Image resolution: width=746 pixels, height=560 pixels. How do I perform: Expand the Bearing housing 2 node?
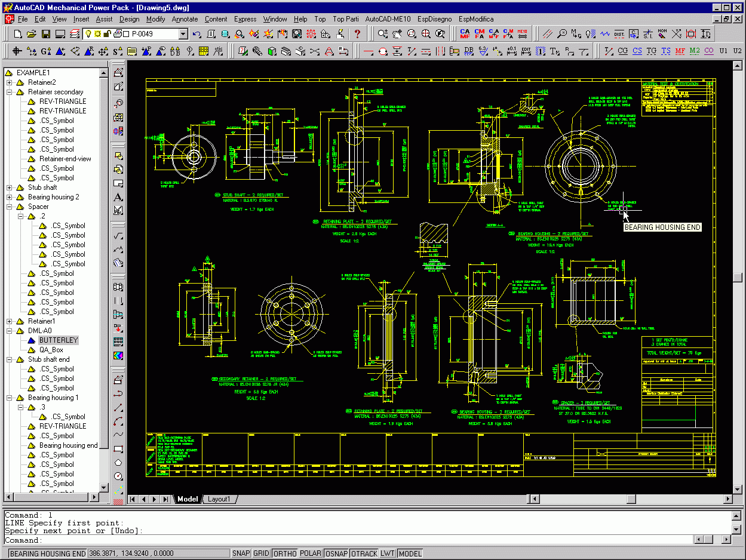(x=10, y=197)
